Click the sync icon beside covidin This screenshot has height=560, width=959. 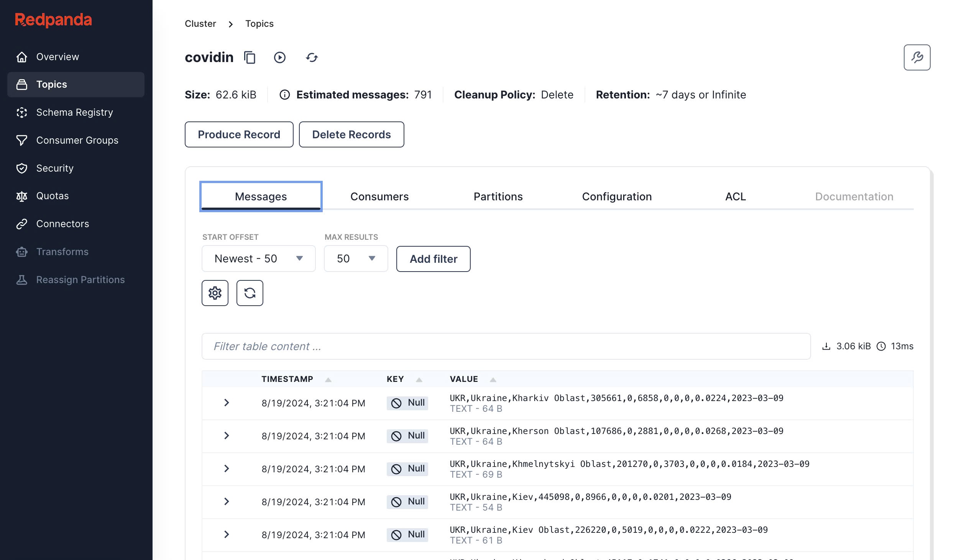(312, 57)
